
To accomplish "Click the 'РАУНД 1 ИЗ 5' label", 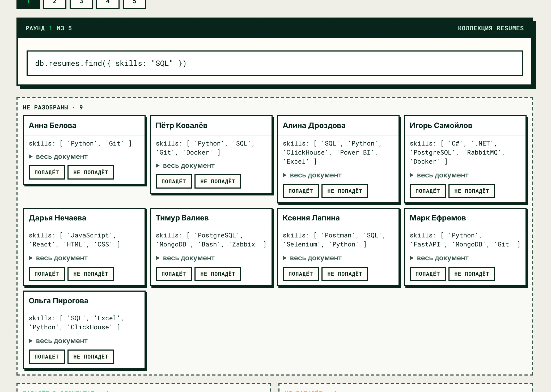I will pos(49,28).
